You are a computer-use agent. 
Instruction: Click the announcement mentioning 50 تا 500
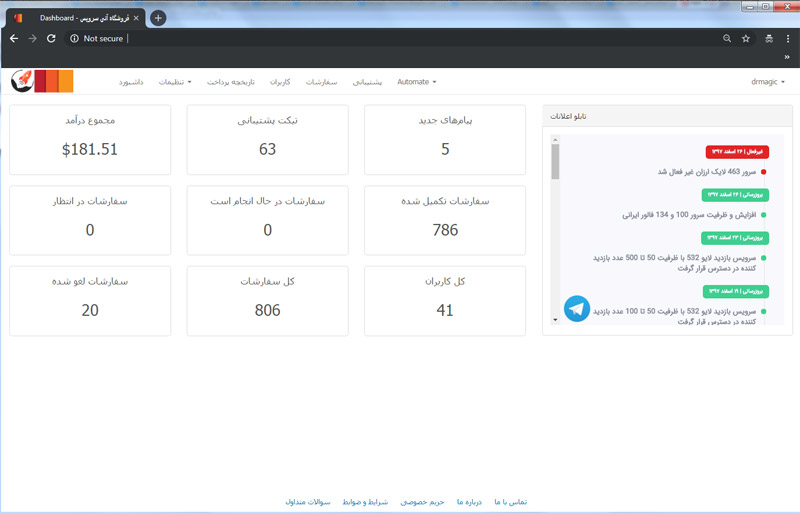click(674, 263)
